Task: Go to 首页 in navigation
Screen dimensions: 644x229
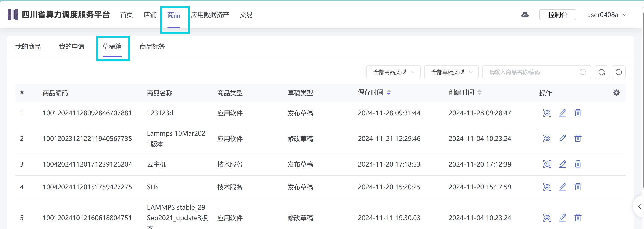Action: 127,15
